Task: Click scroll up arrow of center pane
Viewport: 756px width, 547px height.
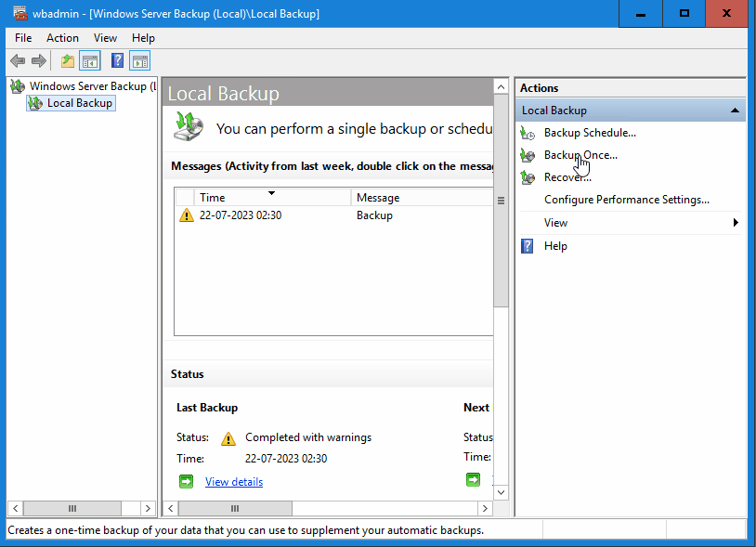Action: [501, 86]
